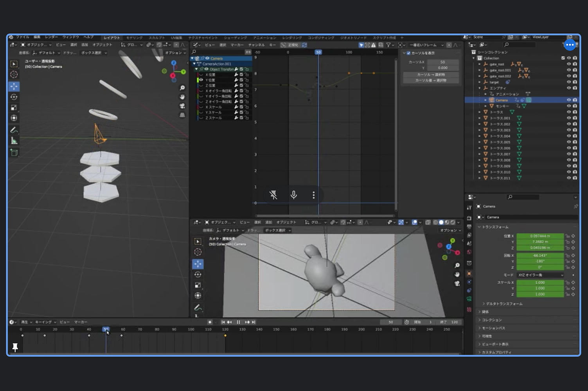This screenshot has width=588, height=391.
Task: Switch to the モデリング workspace tab
Action: coord(134,38)
